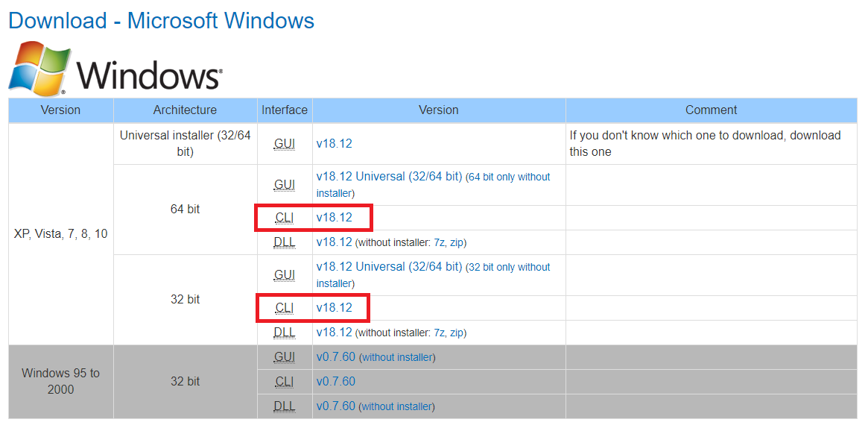This screenshot has height=428, width=868.
Task: Click CLI abbreviation in Windows 95 section
Action: 285,382
